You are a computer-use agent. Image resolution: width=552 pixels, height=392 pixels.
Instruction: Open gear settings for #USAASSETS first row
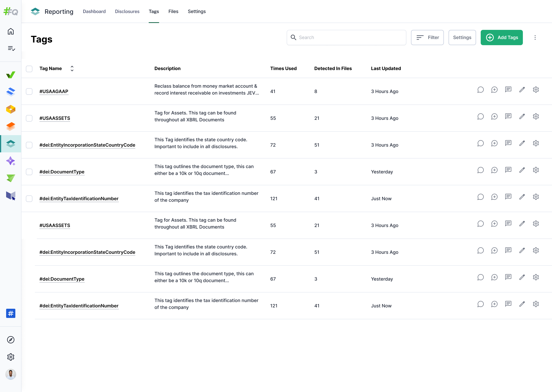tap(536, 117)
